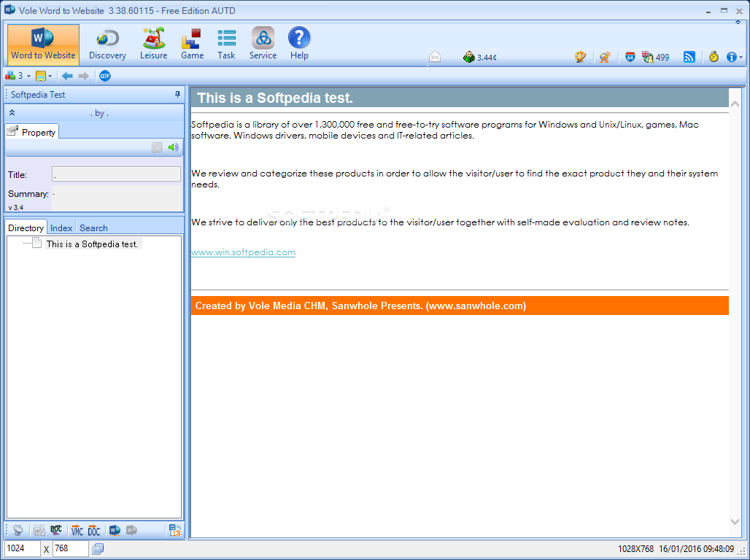Click the green DOC purple arrow icon
The image size is (750, 560).
pos(56,530)
